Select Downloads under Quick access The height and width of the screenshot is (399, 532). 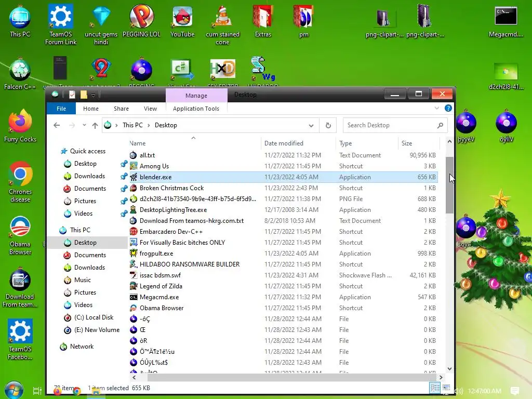point(89,176)
